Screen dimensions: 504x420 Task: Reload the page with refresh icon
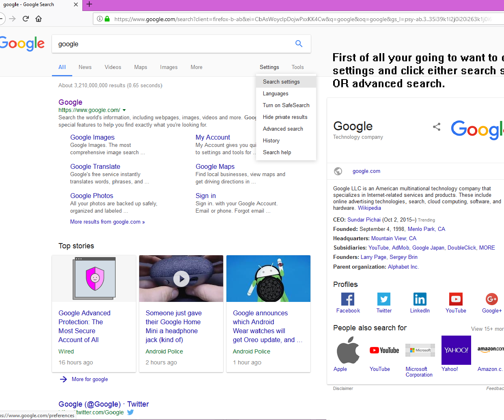[x=26, y=19]
